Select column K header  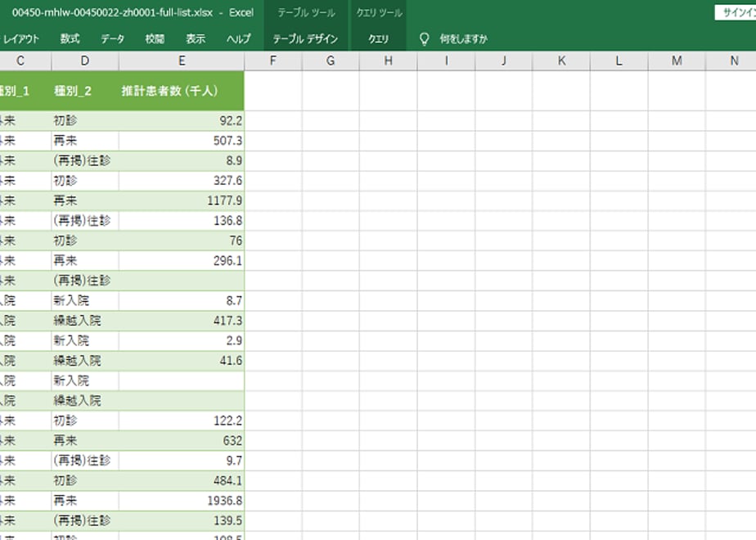click(x=561, y=61)
